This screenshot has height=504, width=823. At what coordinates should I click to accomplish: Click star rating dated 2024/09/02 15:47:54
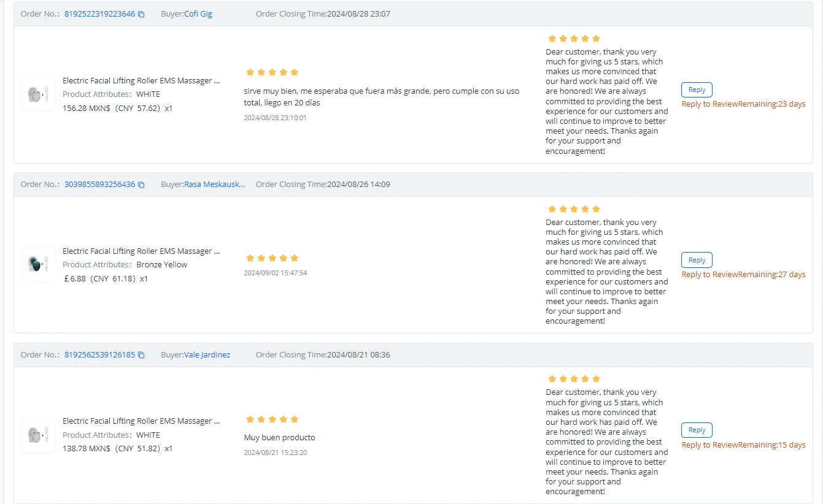(x=272, y=258)
